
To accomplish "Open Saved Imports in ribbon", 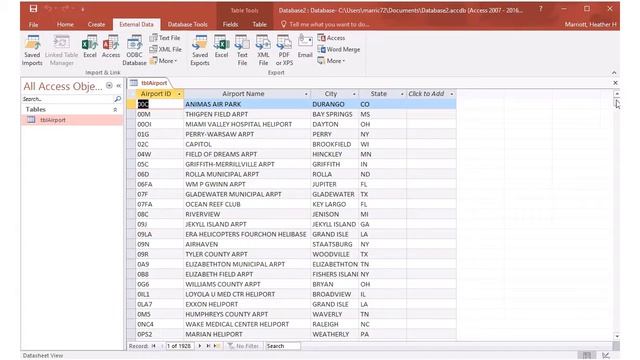I will click(x=32, y=50).
